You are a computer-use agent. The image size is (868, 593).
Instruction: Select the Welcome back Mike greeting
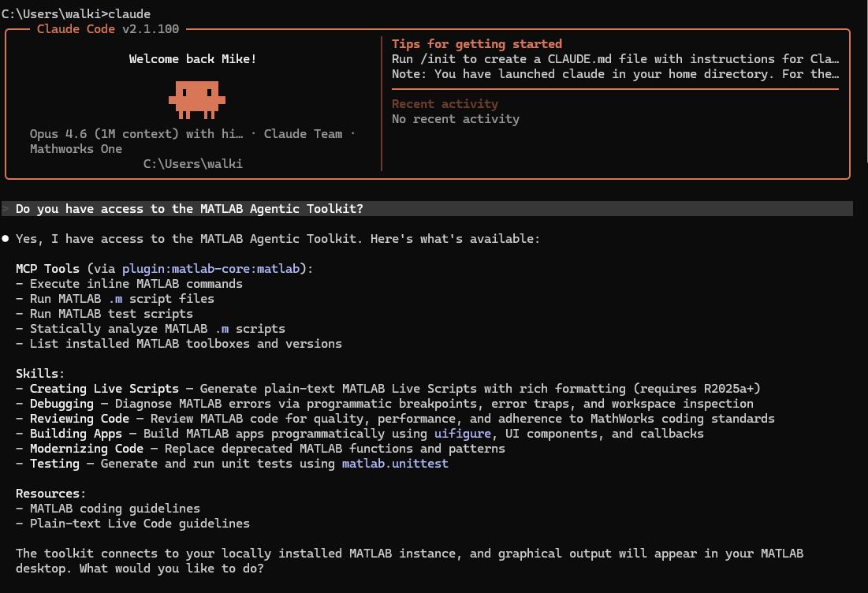point(192,58)
